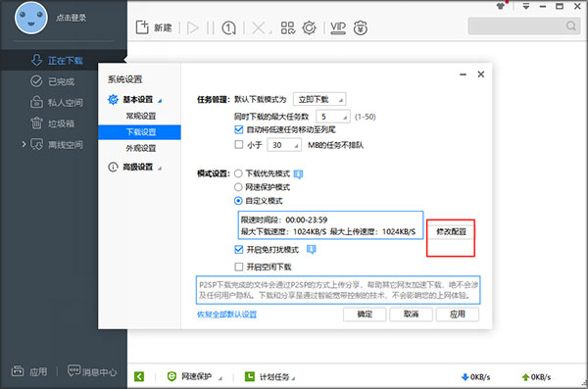Select 常规设置 in the settings sidebar
Viewport: 588px width, 389px height.
140,116
